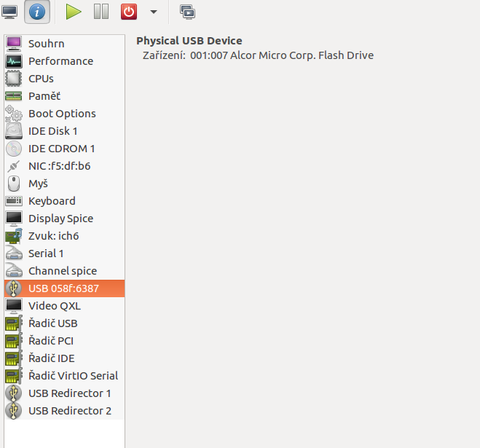Start the virtual machine with play button
The width and height of the screenshot is (480, 448).
74,12
